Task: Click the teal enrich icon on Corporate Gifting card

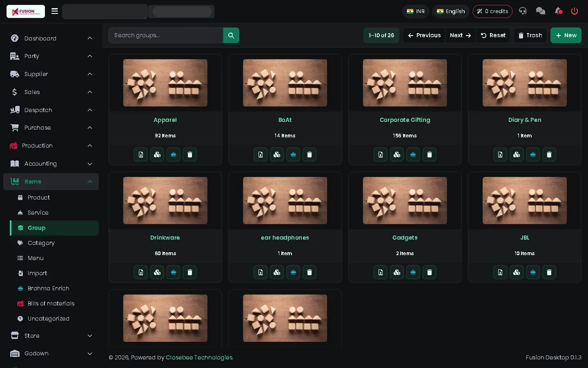Action: [413, 155]
